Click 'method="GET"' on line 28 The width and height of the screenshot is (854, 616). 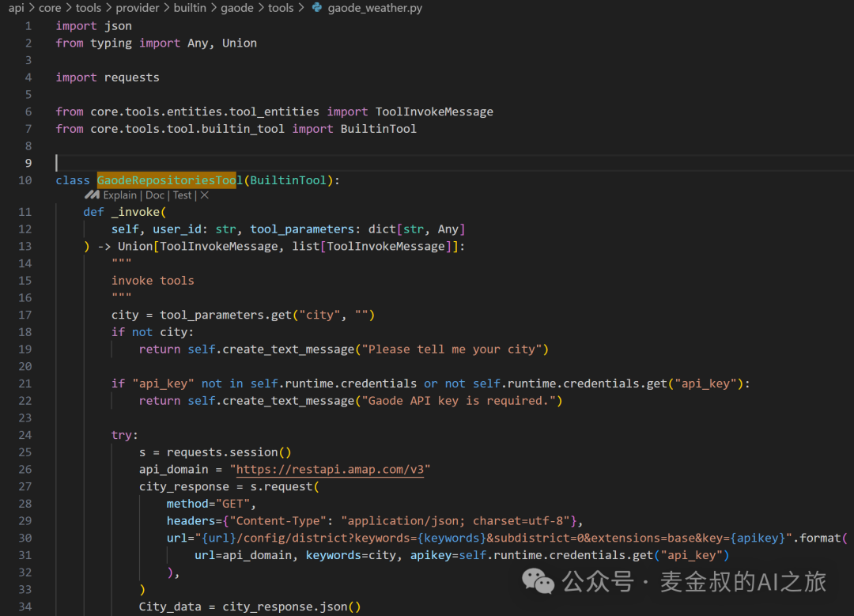pyautogui.click(x=208, y=503)
